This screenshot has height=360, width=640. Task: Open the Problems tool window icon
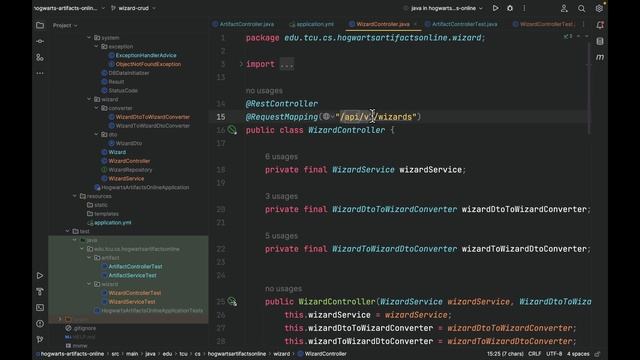tap(40, 324)
